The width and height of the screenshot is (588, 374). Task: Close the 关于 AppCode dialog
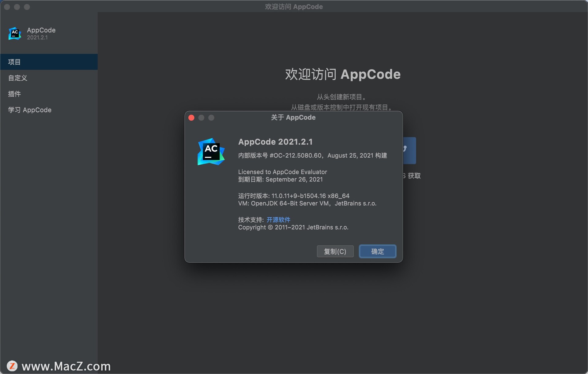[x=191, y=118]
